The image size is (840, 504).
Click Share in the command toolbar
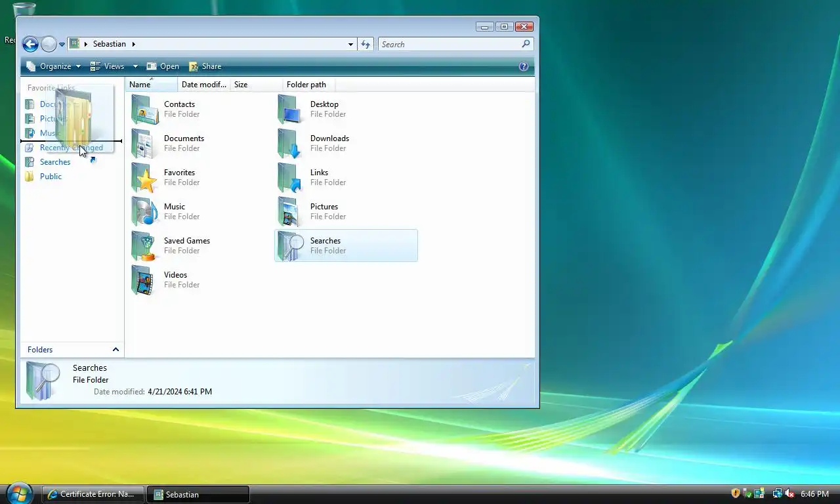tap(205, 66)
